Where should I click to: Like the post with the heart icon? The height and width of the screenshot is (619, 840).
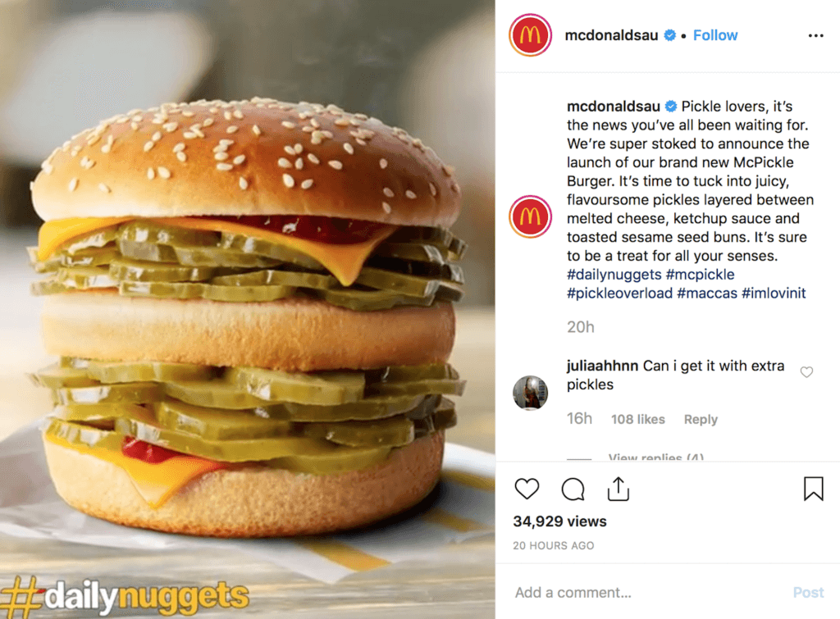(x=527, y=489)
